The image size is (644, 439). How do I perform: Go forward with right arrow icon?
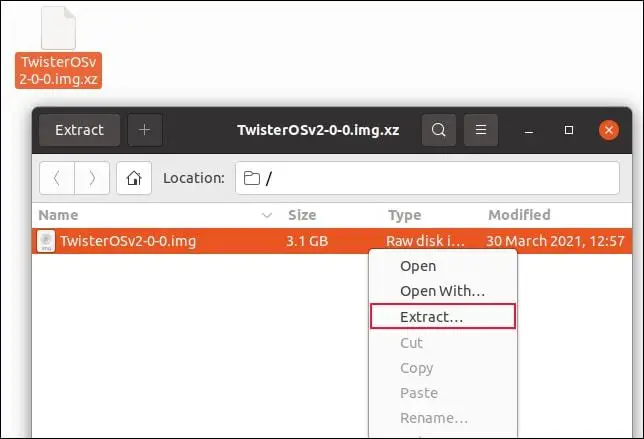click(92, 178)
